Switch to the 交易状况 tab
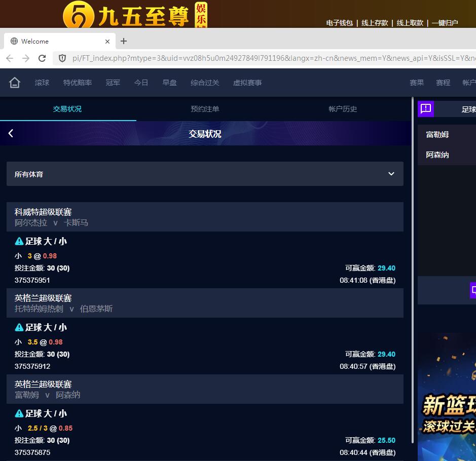This screenshot has width=476, height=461. click(x=67, y=109)
